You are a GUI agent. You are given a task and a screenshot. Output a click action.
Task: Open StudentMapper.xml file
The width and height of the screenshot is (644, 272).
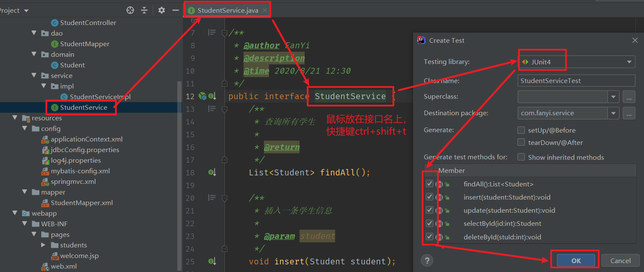[82, 203]
